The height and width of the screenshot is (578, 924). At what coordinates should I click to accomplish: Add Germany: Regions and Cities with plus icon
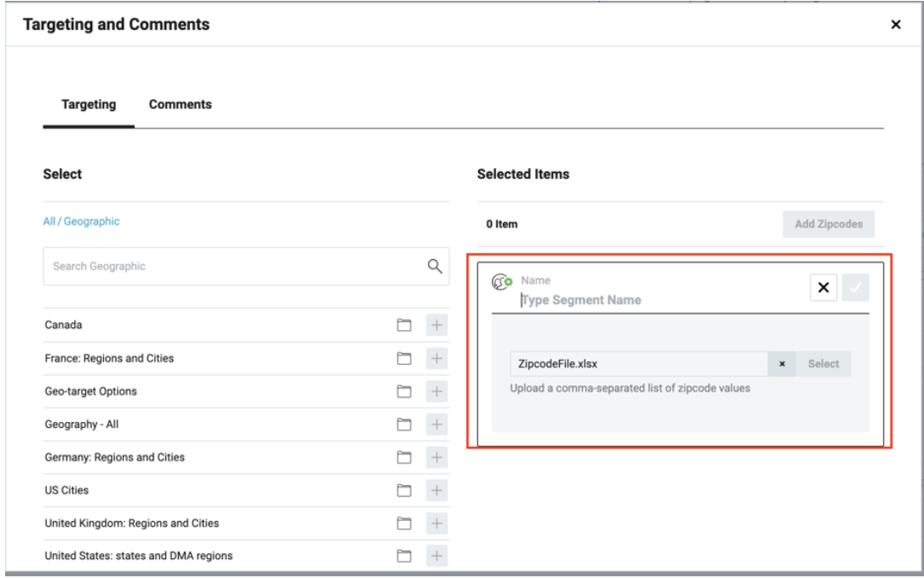click(436, 457)
